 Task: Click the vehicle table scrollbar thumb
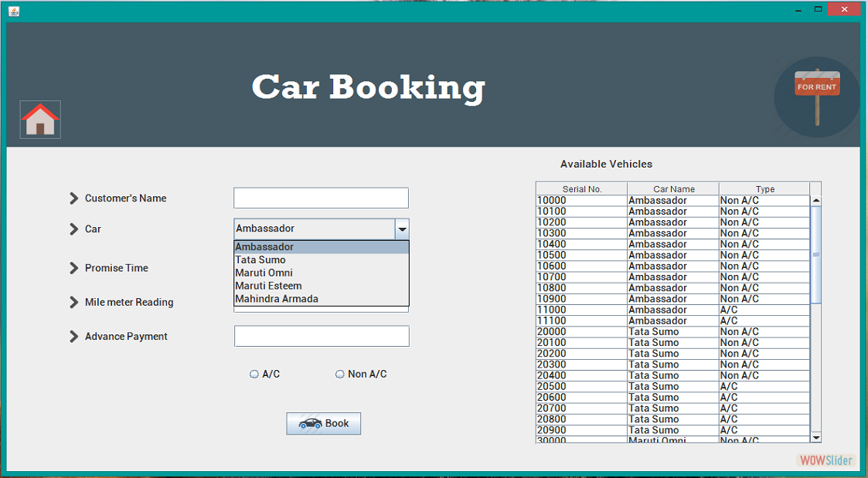(x=816, y=255)
